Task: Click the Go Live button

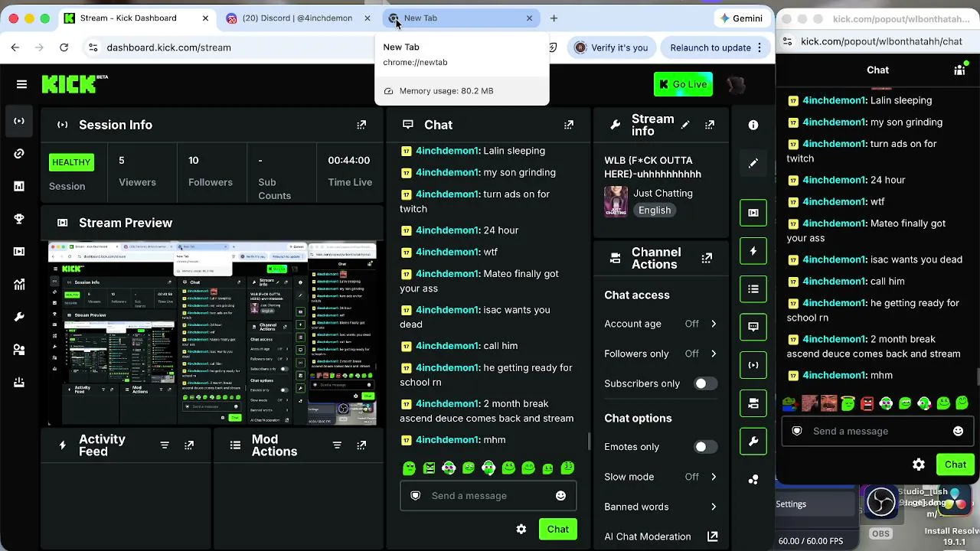Action: click(683, 84)
